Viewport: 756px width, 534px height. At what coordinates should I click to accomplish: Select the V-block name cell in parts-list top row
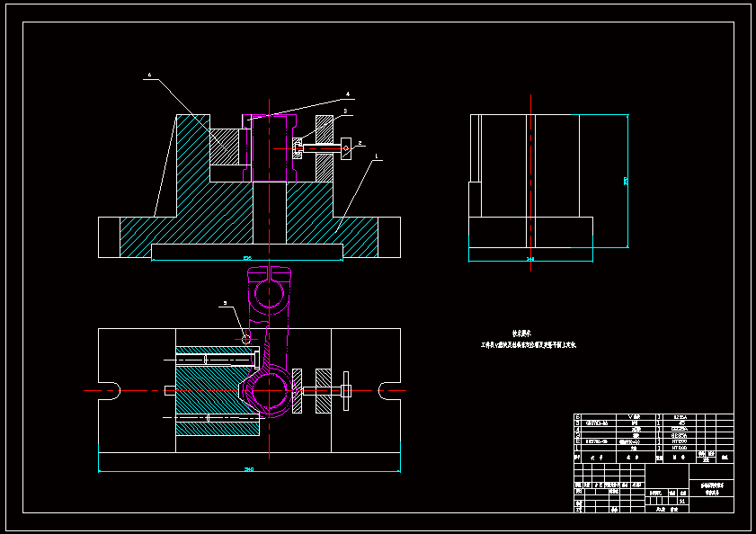click(636, 417)
